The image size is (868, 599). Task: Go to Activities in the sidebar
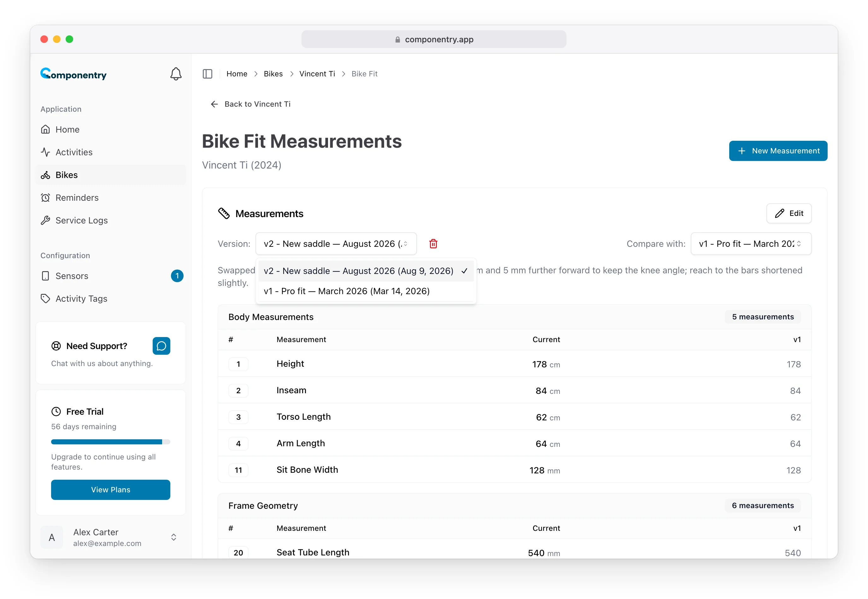coord(111,152)
